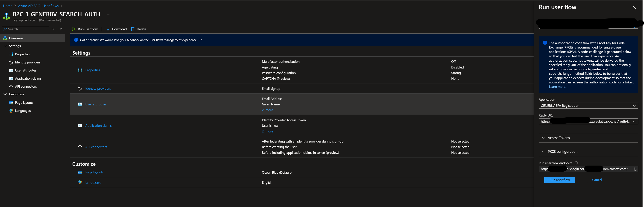Click the Languages globe icon in the sidebar

(x=11, y=111)
